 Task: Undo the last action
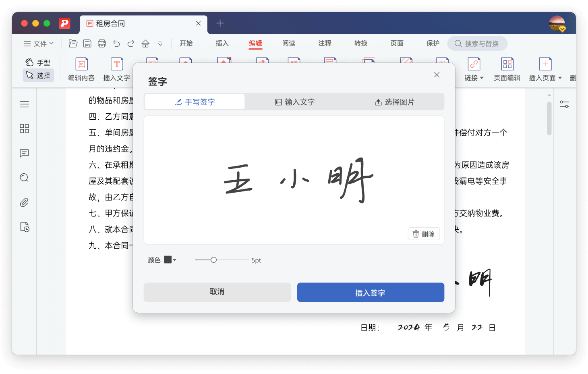[x=116, y=44]
